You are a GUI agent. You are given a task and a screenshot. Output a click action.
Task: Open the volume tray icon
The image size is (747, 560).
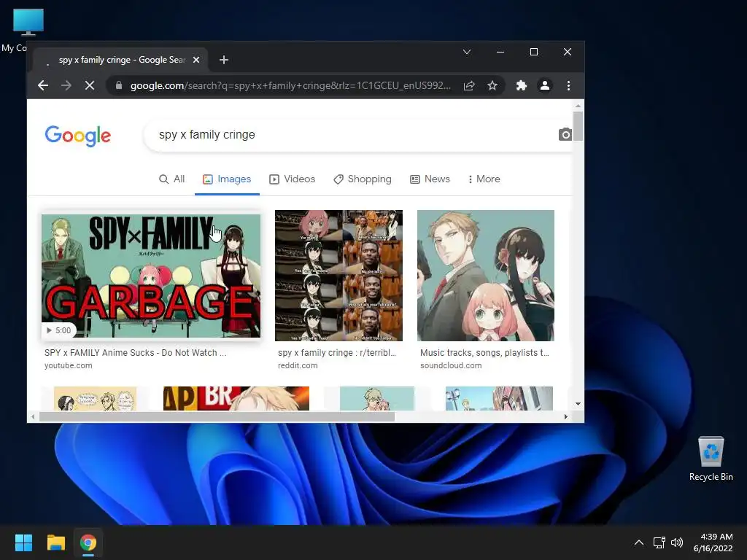coord(676,542)
